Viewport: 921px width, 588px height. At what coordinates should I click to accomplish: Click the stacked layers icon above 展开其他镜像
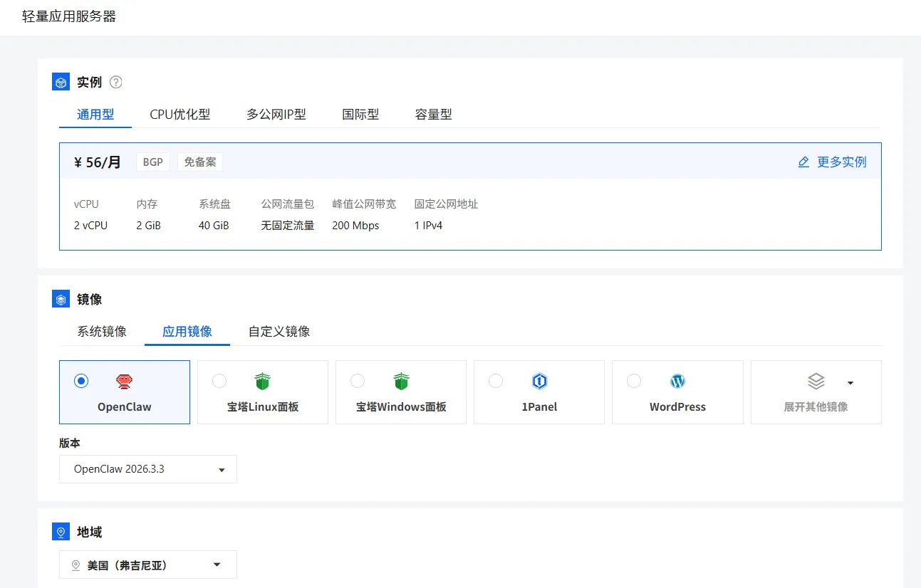tap(816, 382)
